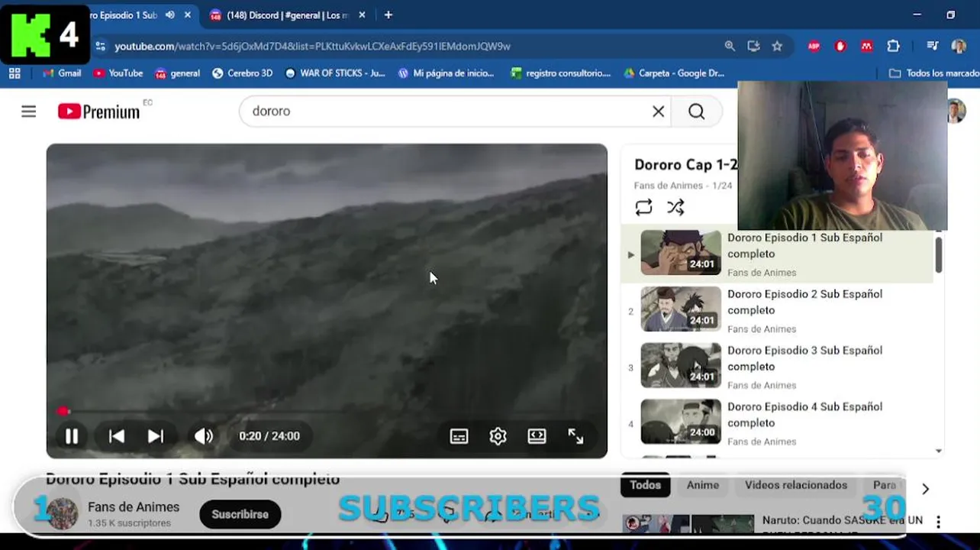Show more filter chips with right chevron

click(925, 489)
